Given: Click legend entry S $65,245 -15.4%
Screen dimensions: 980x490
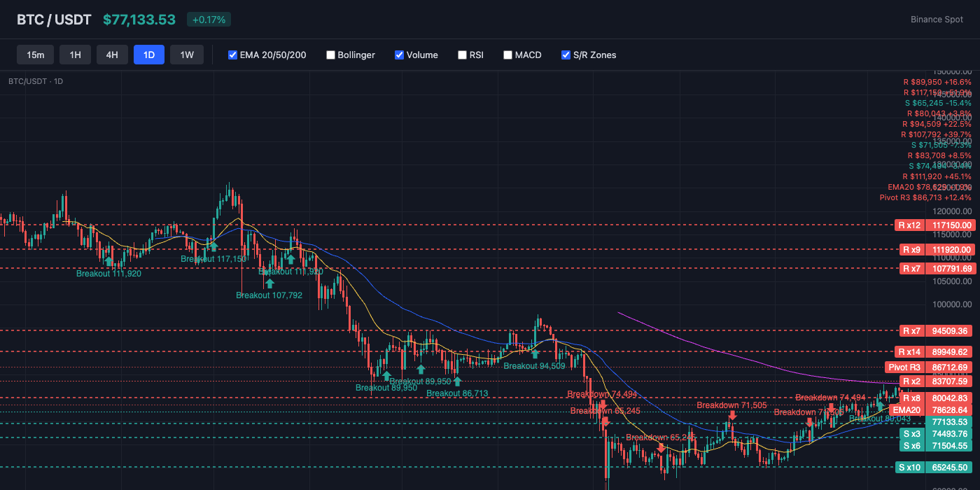Looking at the screenshot, I should pyautogui.click(x=937, y=103).
